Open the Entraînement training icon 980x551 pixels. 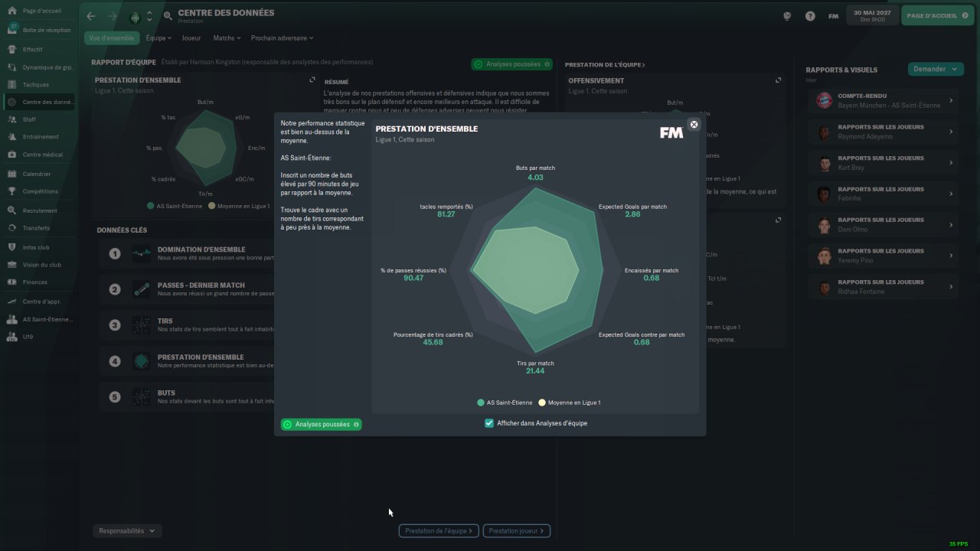[12, 137]
